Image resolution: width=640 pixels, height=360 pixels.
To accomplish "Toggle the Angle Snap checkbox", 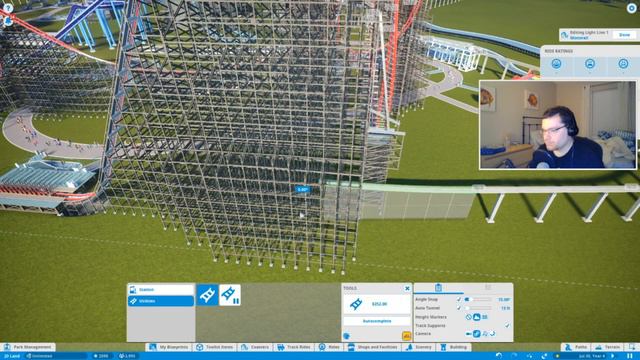I will 459,300.
